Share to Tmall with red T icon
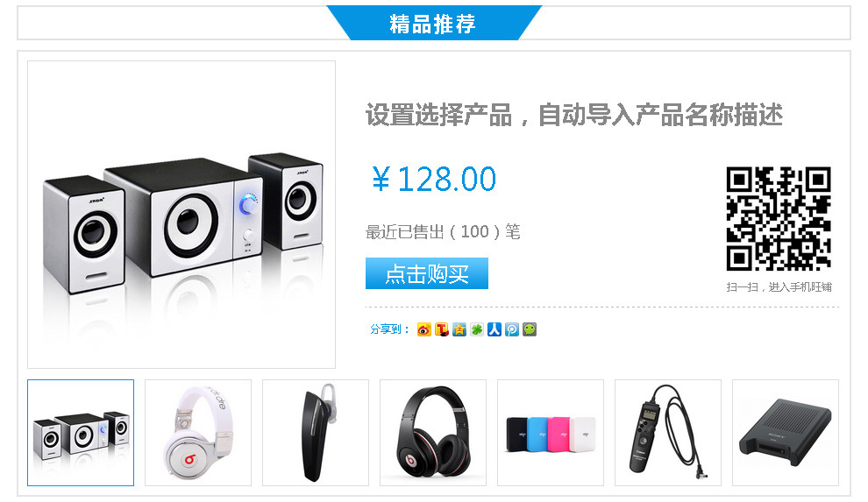Image resolution: width=868 pixels, height=502 pixels. pyautogui.click(x=441, y=329)
